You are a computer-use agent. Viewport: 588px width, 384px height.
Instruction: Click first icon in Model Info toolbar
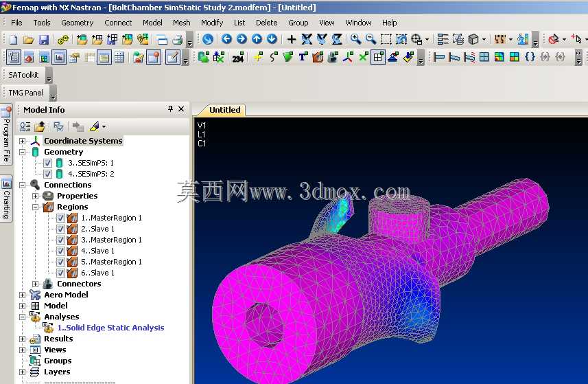(25, 126)
